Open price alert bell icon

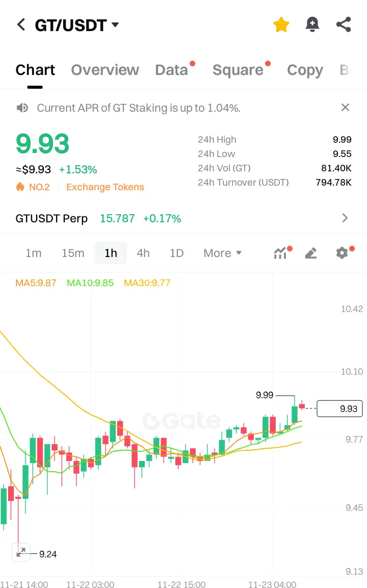312,25
